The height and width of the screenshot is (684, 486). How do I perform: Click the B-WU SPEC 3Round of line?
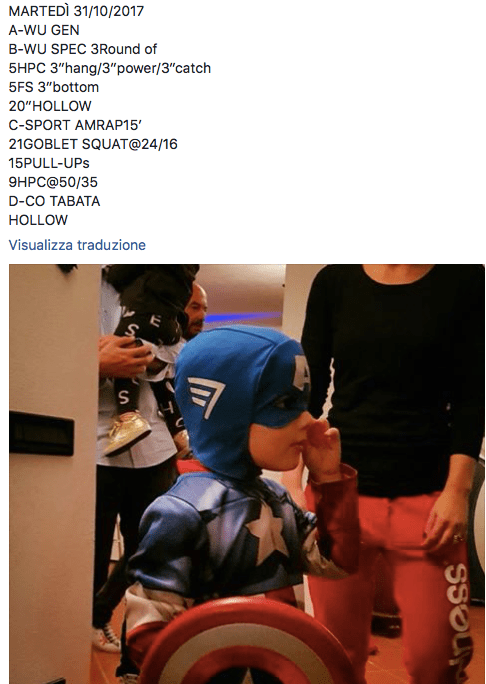click(82, 49)
